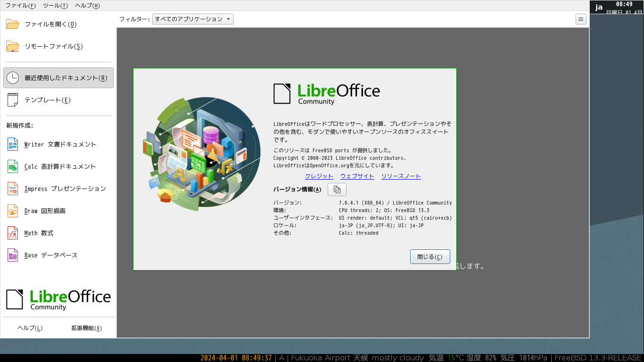Screen dimensions: 644x362
Task: Click the ja input language indicator
Action: coord(599,7)
